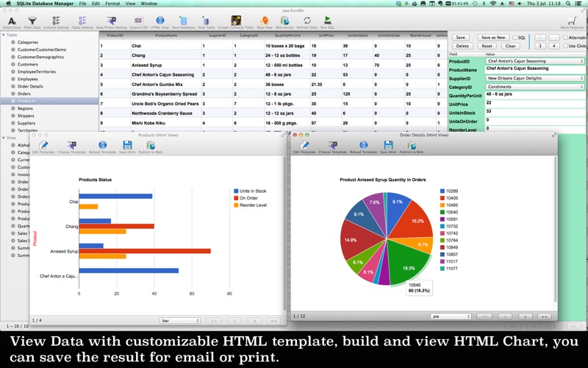The height and width of the screenshot is (368, 588).
Task: Open the ProductID dropdown in the record editor
Action: tap(535, 61)
